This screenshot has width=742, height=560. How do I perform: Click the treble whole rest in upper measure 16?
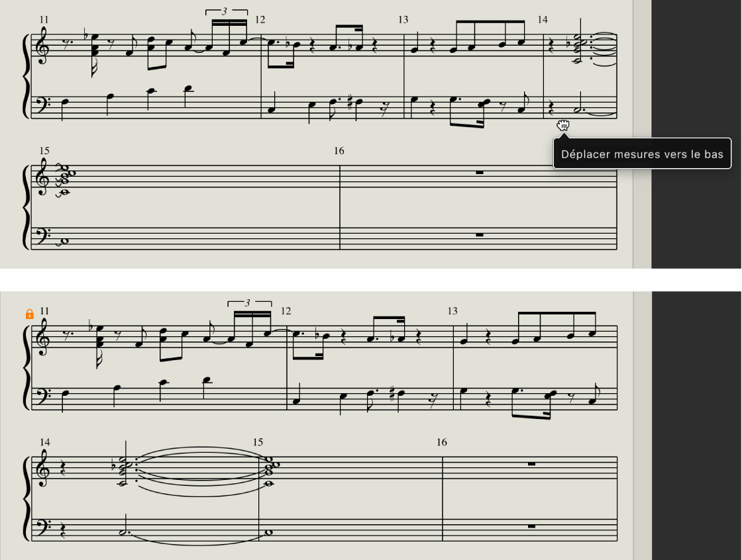click(480, 173)
